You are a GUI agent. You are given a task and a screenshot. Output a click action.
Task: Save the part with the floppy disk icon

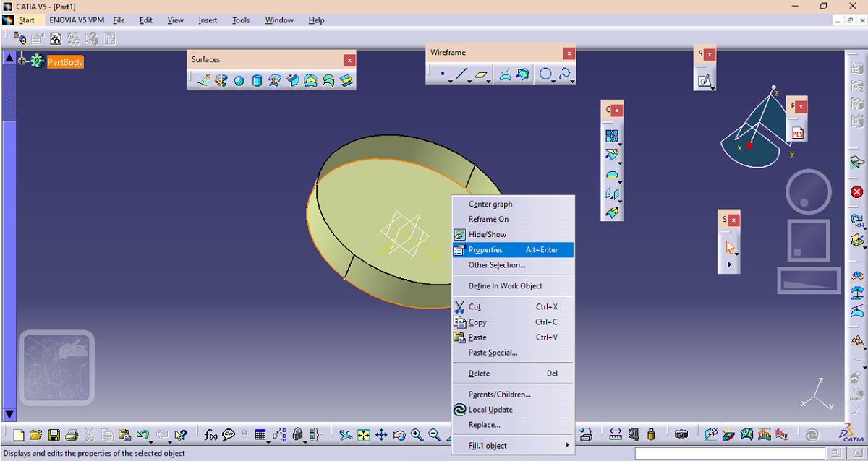point(54,435)
